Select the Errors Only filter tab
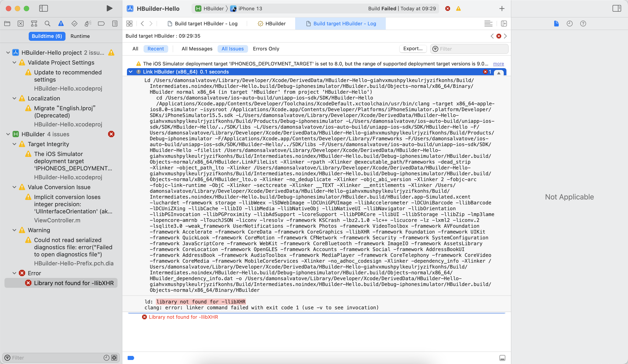The image size is (628, 364). click(266, 49)
